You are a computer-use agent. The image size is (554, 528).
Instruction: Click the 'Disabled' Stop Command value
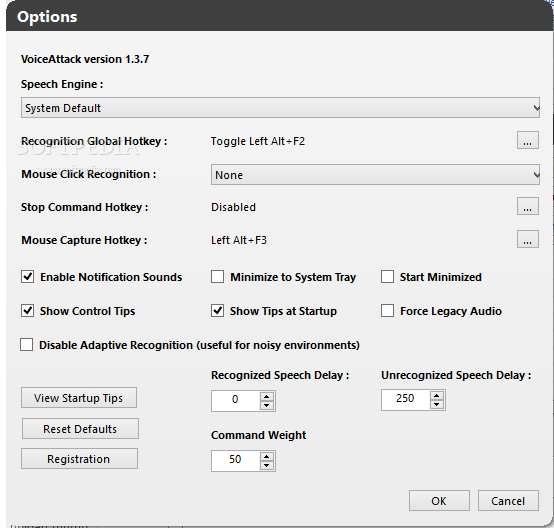point(233,207)
